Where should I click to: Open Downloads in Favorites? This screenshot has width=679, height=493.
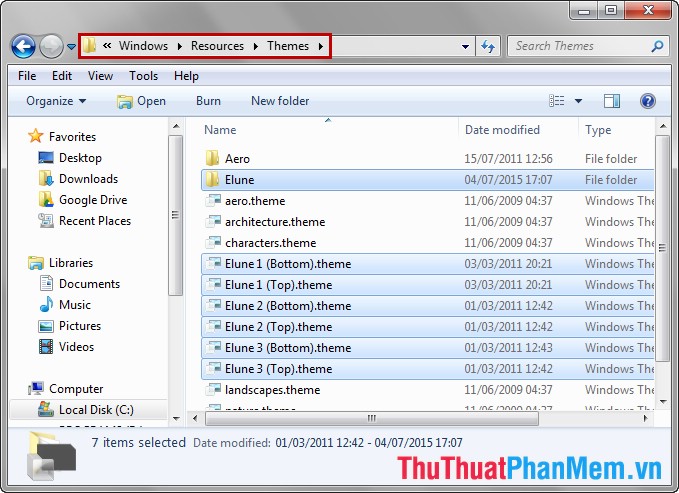(78, 178)
